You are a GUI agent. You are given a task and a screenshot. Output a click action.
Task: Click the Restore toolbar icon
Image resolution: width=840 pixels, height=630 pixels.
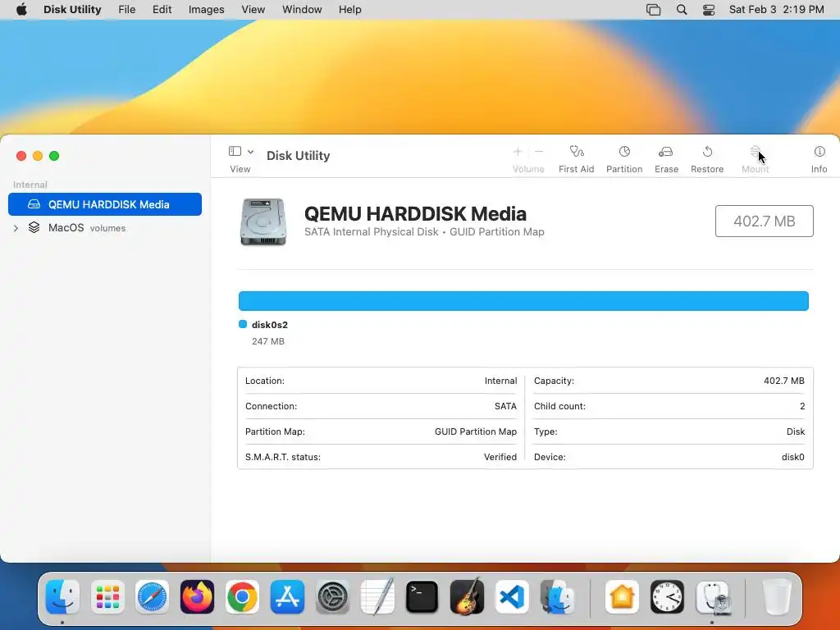pyautogui.click(x=707, y=152)
